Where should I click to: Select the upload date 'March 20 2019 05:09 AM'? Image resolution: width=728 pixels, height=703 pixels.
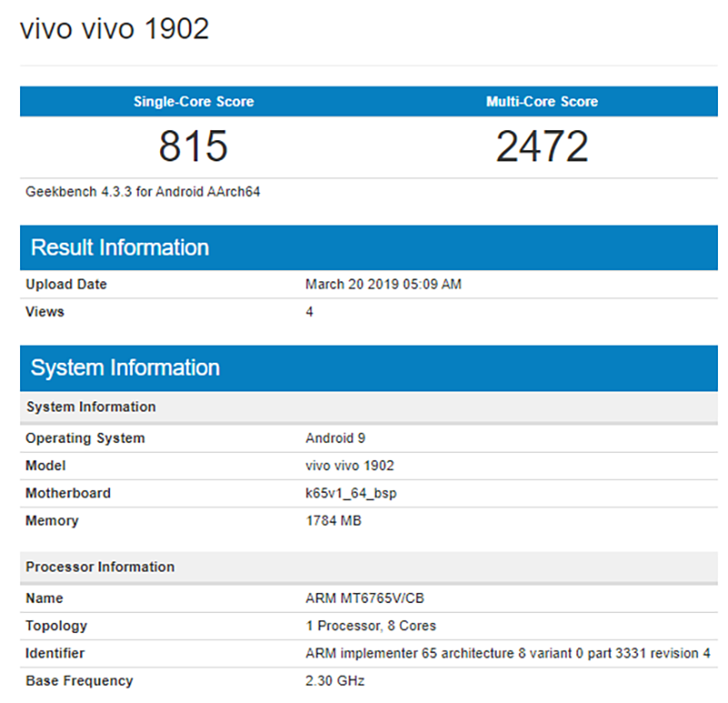point(383,284)
